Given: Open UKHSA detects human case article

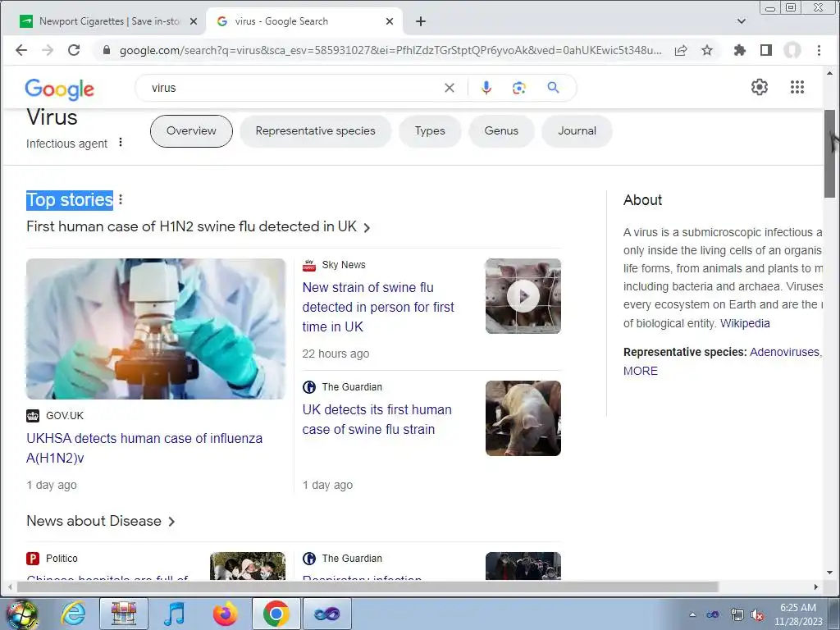Looking at the screenshot, I should [144, 448].
